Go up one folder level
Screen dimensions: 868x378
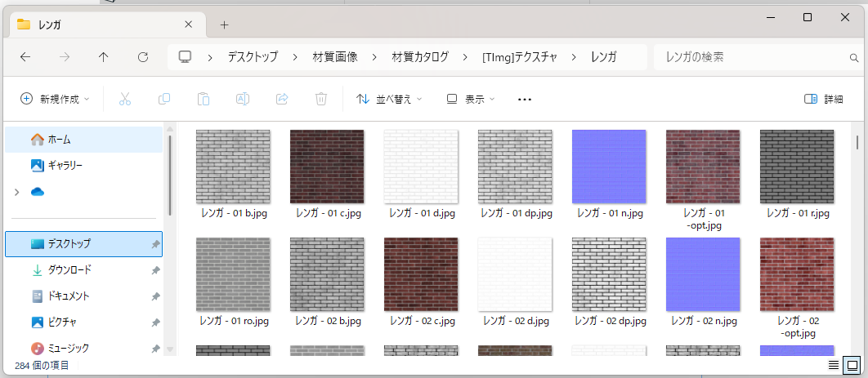(104, 57)
